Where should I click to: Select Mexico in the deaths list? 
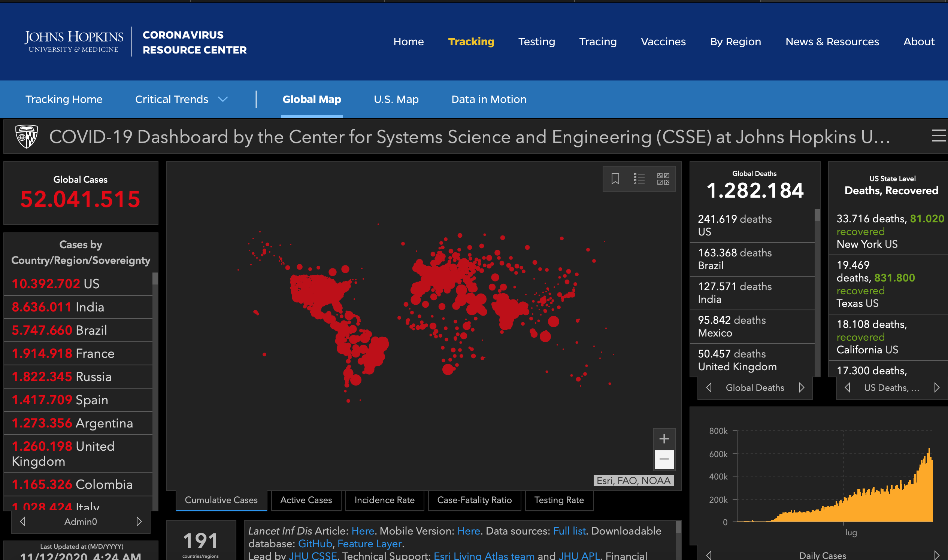752,327
